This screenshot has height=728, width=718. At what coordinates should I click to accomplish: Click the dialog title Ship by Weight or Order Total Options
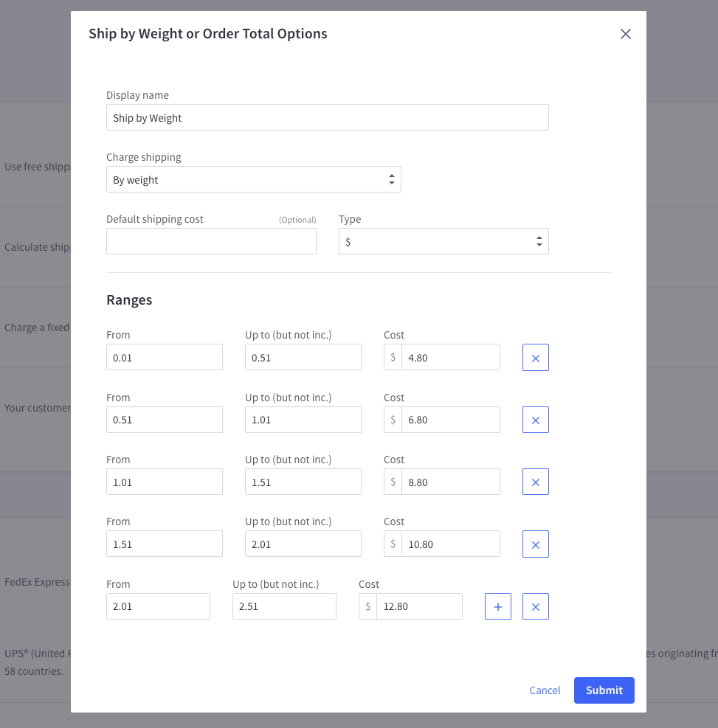coord(208,34)
